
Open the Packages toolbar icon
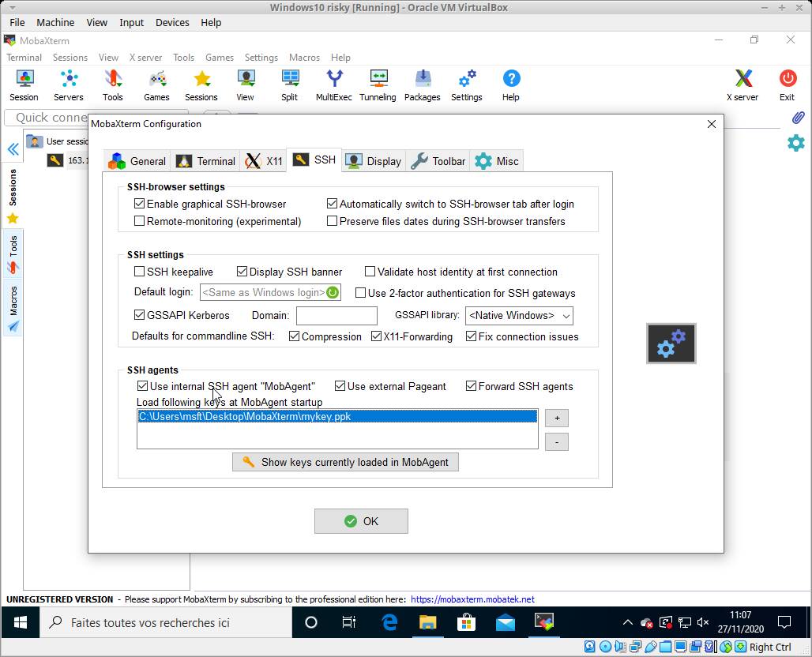click(x=423, y=85)
